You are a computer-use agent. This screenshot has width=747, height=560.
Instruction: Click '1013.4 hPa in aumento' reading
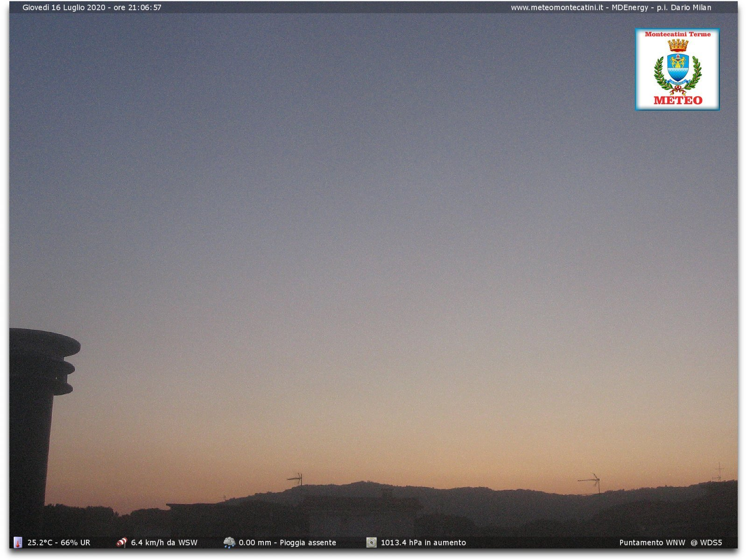tap(423, 543)
